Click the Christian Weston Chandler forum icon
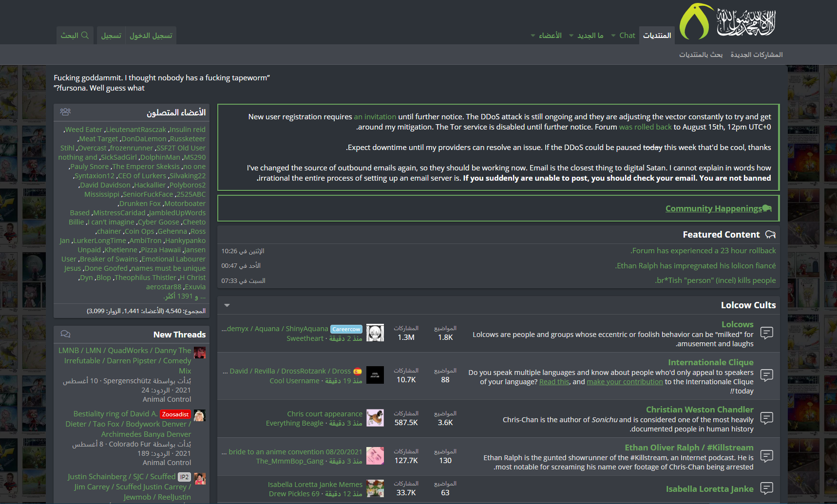 pos(767,418)
